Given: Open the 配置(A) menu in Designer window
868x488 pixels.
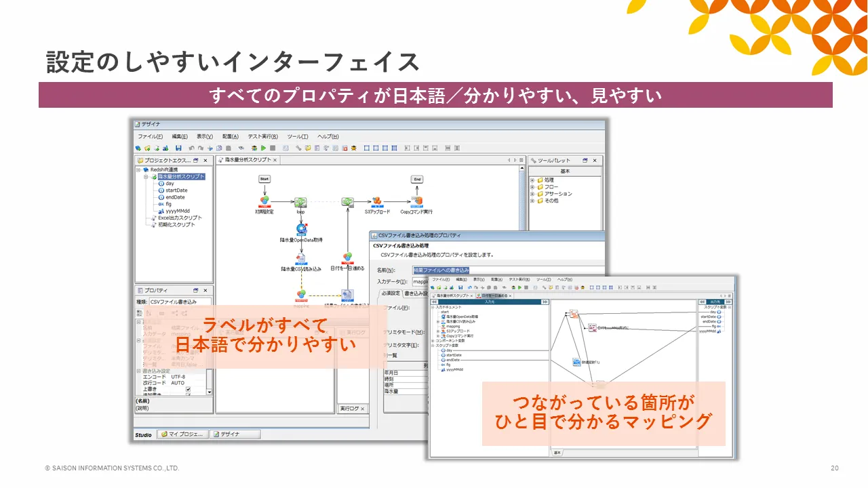Looking at the screenshot, I should pyautogui.click(x=231, y=136).
